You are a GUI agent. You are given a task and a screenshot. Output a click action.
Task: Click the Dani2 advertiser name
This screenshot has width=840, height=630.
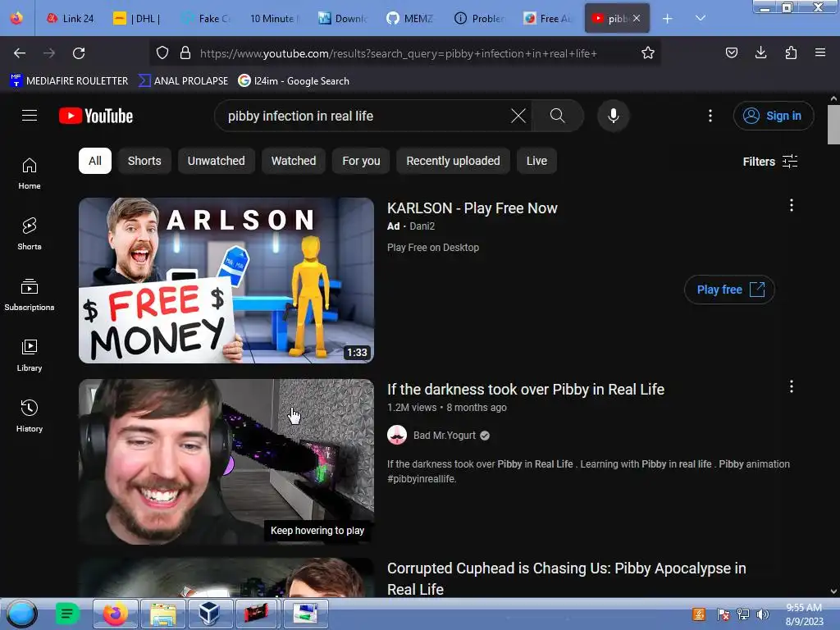[422, 226]
